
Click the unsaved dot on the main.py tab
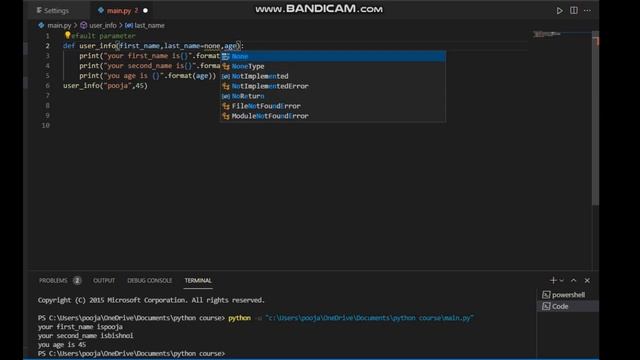pyautogui.click(x=145, y=11)
